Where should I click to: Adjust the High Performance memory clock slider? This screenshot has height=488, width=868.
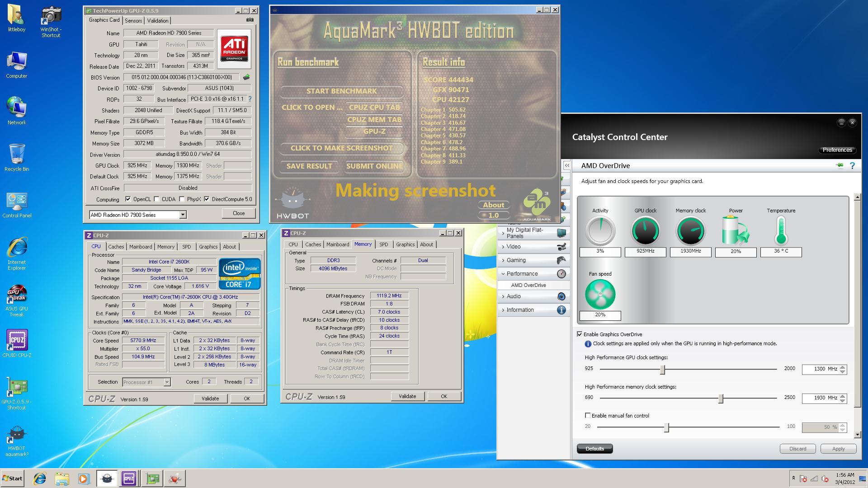[x=721, y=399]
